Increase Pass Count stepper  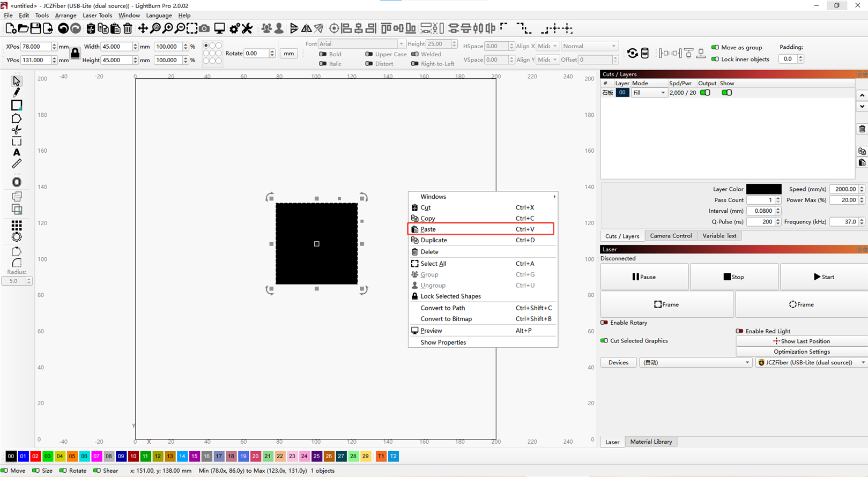click(778, 198)
